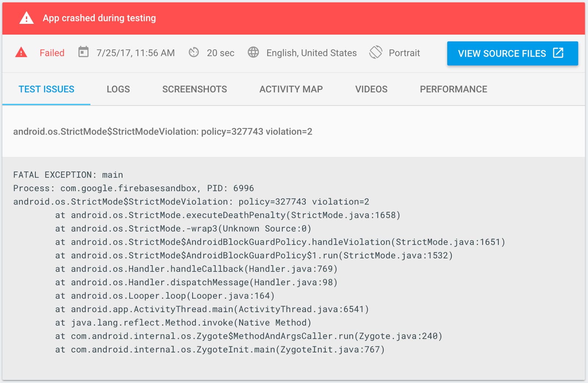588x383 pixels.
Task: Click the calendar date icon
Action: tap(83, 52)
